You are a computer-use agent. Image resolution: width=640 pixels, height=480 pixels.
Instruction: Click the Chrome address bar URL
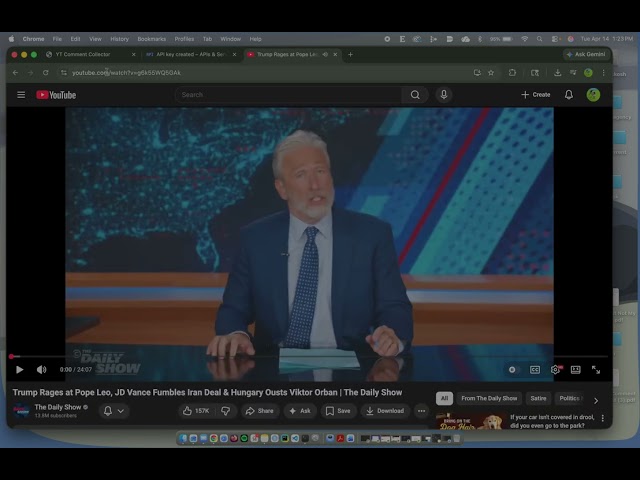[126, 73]
